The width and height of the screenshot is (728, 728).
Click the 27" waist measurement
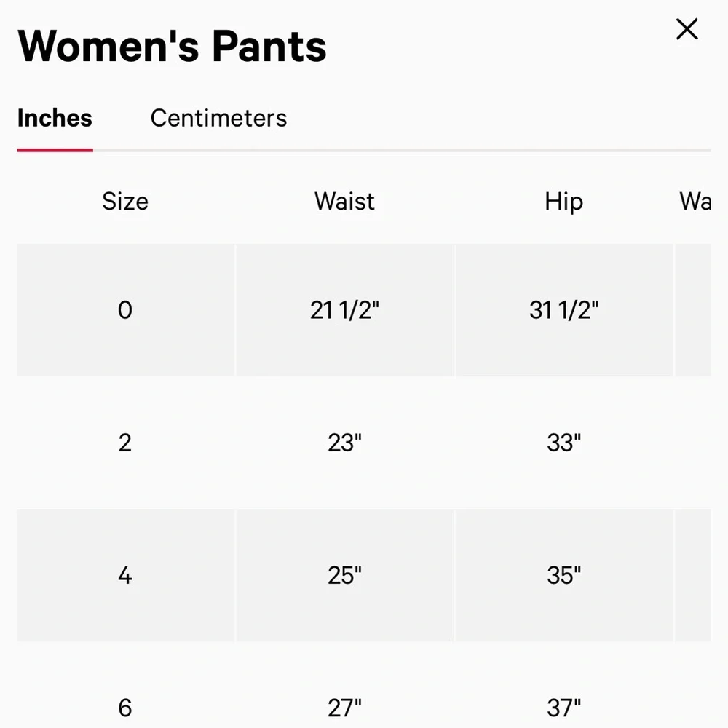point(344,707)
